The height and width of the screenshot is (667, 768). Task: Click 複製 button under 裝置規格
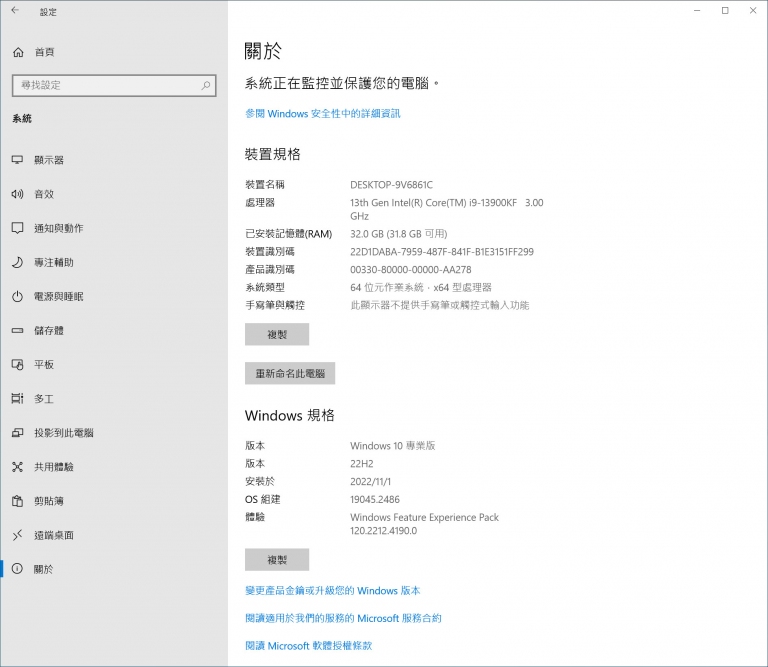tap(277, 334)
